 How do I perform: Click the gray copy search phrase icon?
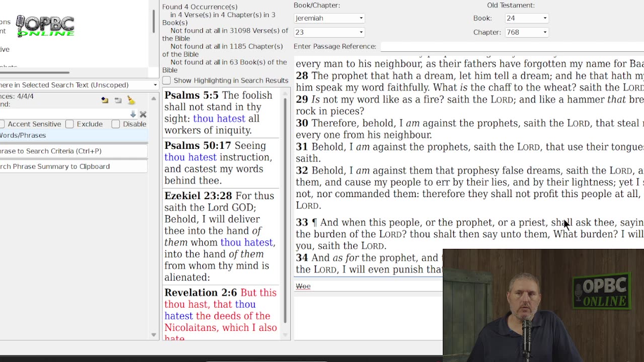118,101
